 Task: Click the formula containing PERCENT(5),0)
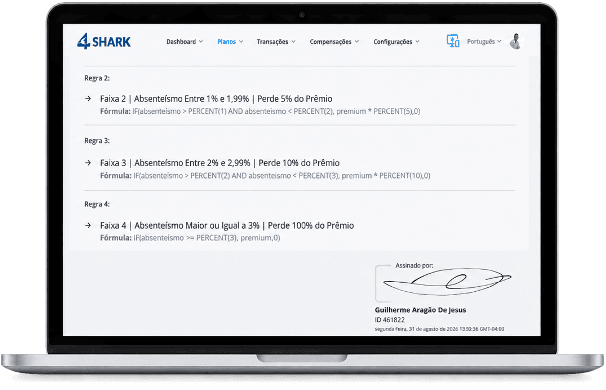(x=260, y=111)
